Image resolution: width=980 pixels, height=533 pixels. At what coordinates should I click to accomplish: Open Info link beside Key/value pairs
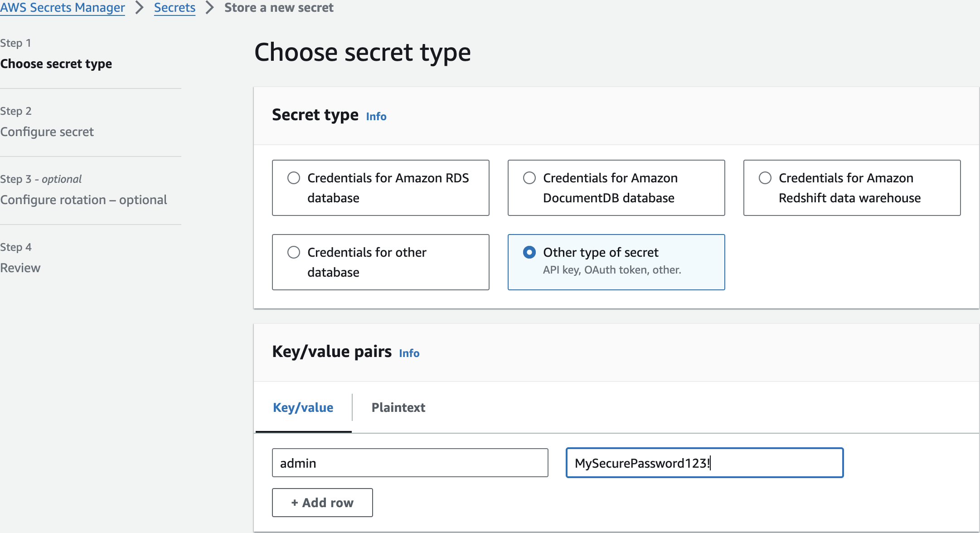(409, 353)
